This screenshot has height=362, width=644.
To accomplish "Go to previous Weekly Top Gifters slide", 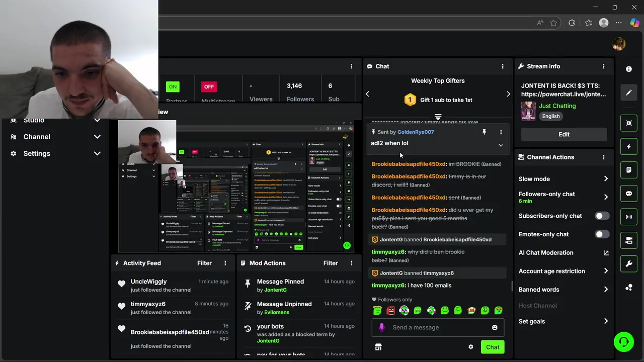I will [x=367, y=94].
